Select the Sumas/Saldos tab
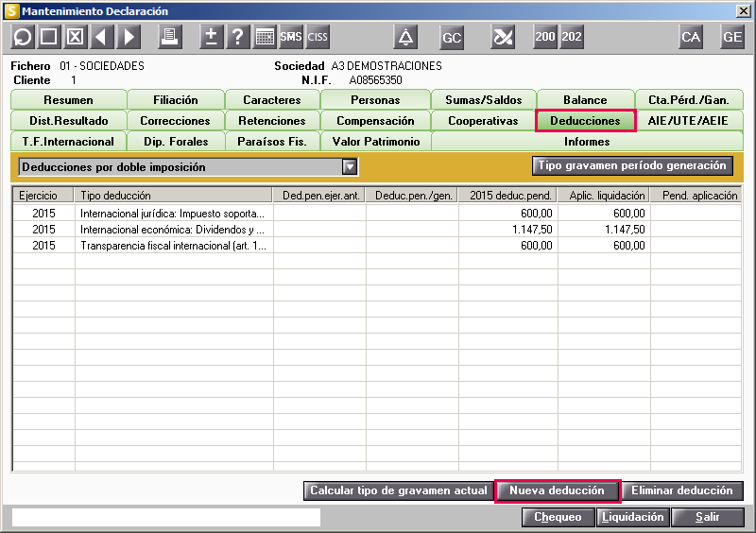The image size is (756, 533). [x=484, y=100]
